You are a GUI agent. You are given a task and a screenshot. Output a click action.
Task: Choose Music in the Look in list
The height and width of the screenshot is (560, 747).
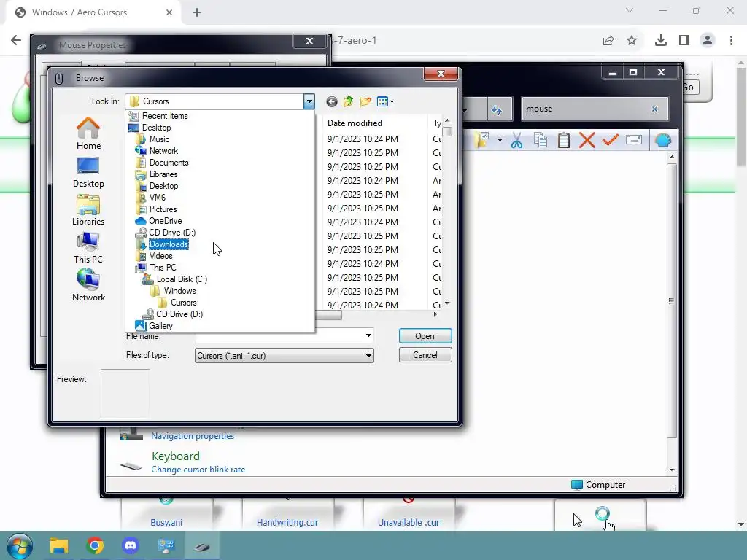pos(159,139)
